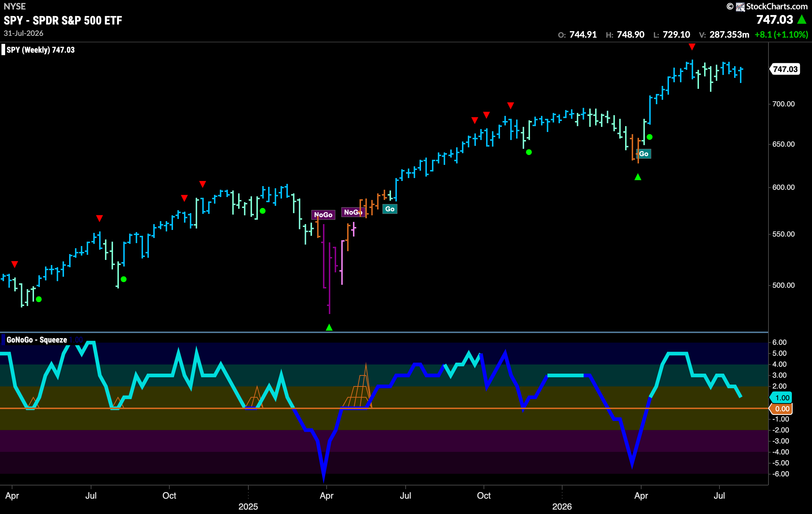
Task: Click the orange 0.00 zero-line value tag
Action: 782,409
